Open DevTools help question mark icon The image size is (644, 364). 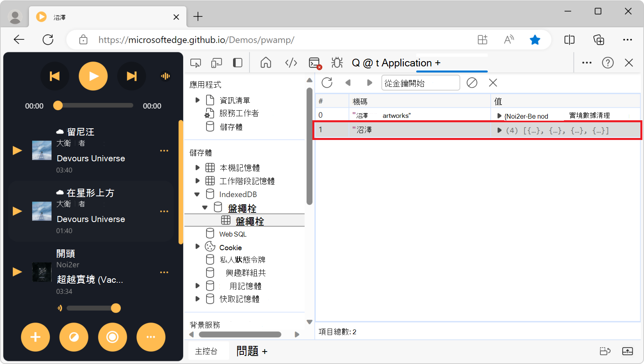pyautogui.click(x=608, y=63)
